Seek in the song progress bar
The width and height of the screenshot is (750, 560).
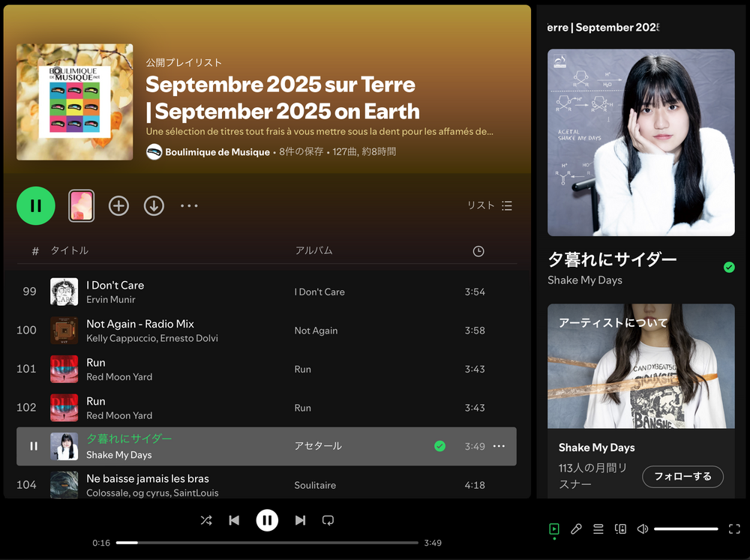coord(268,543)
